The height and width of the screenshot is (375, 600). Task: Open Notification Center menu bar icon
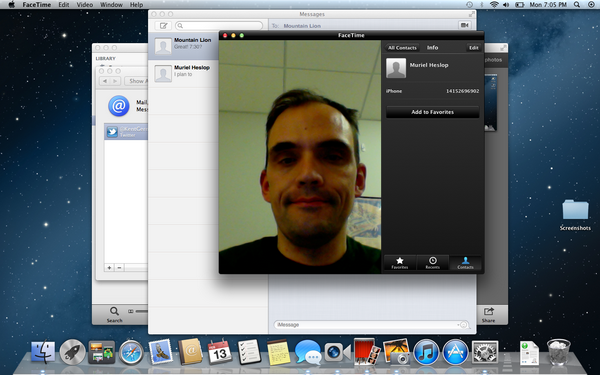(591, 5)
